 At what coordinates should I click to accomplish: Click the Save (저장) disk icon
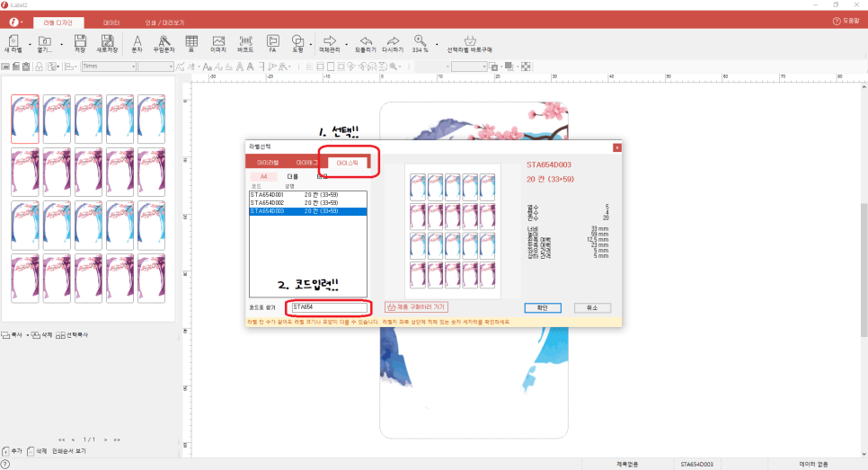point(80,41)
